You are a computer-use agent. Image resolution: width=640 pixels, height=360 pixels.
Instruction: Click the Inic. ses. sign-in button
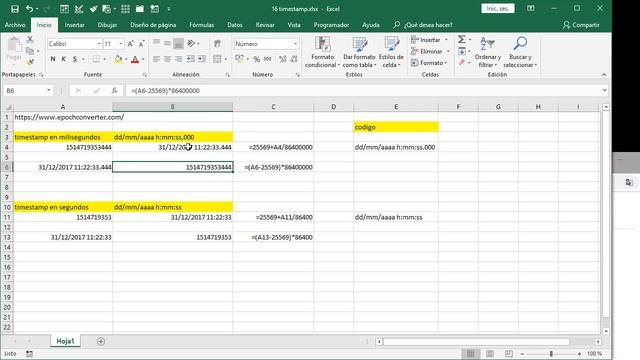498,9
